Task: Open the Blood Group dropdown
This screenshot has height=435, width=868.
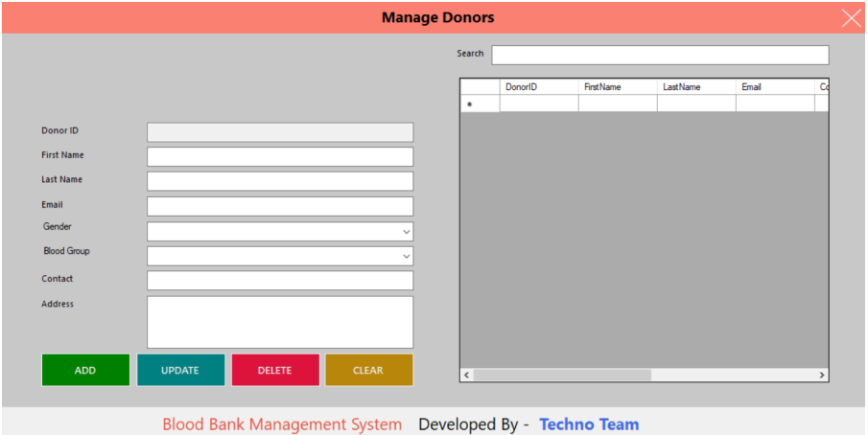Action: point(279,256)
